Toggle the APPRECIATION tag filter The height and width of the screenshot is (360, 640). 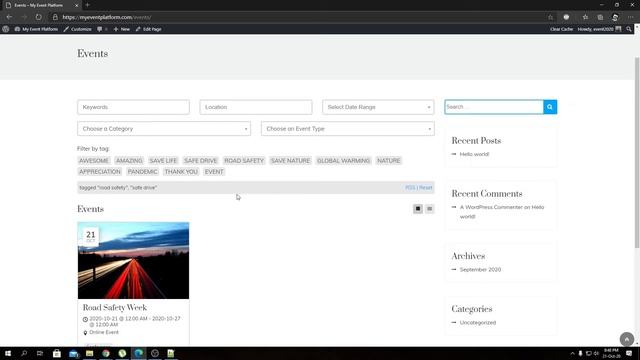tap(100, 172)
